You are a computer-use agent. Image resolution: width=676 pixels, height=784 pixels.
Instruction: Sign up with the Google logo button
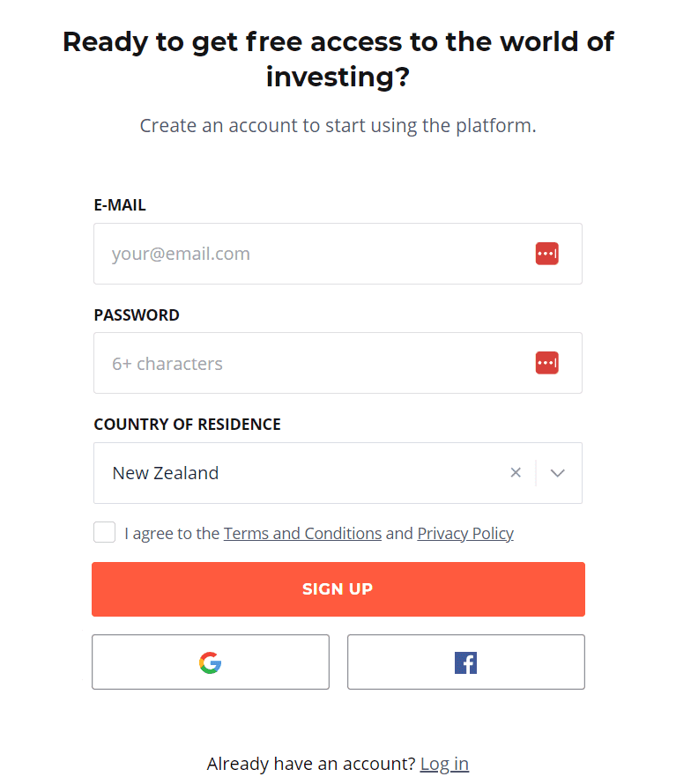tap(211, 662)
